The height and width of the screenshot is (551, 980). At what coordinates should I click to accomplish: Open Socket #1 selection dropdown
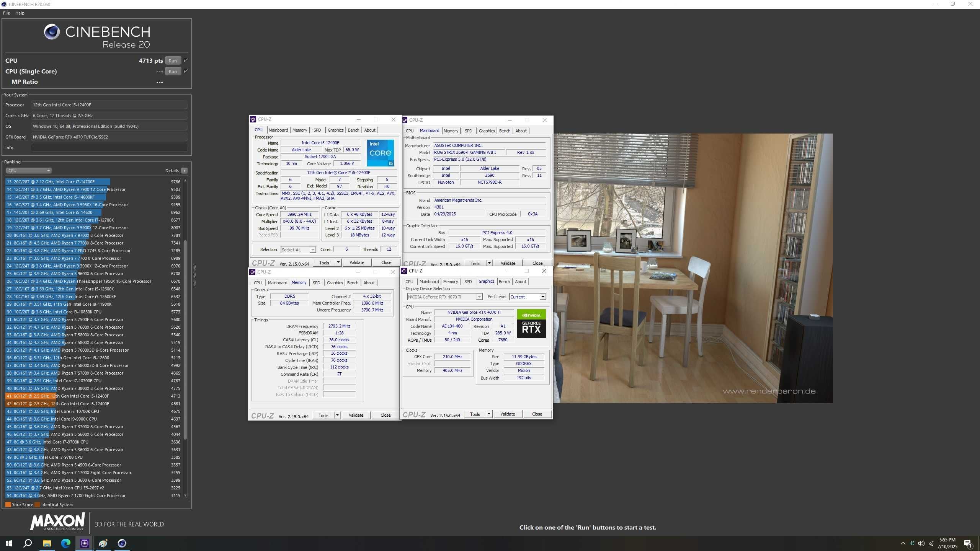point(298,250)
